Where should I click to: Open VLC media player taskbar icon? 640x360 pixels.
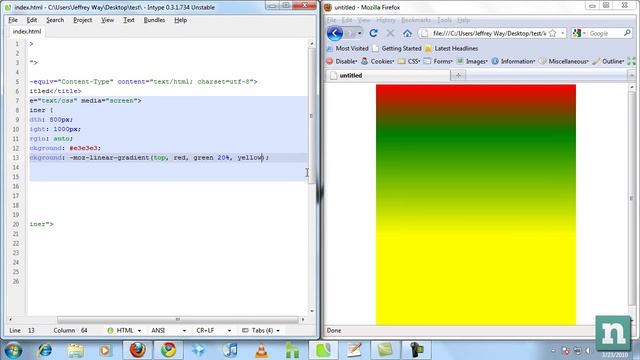[262, 350]
